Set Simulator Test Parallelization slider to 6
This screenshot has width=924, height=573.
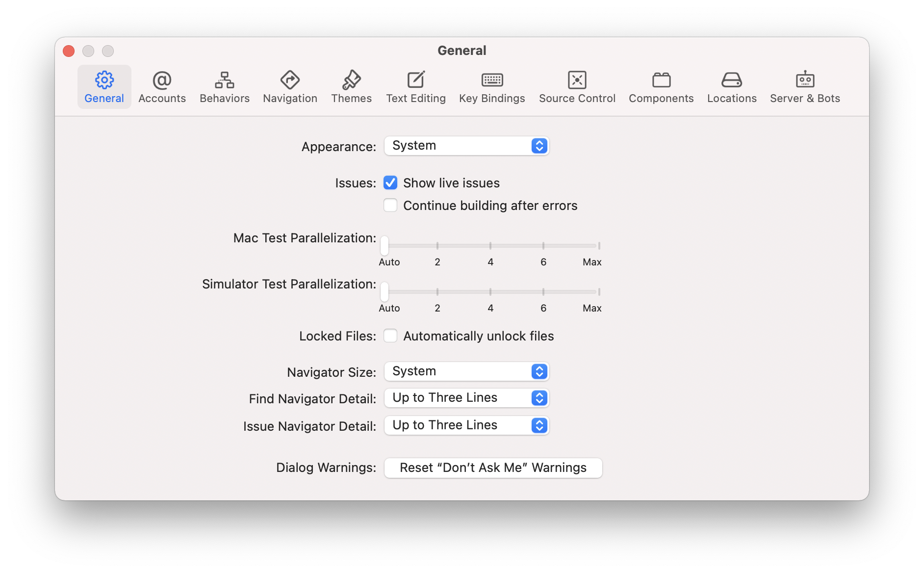tap(543, 291)
